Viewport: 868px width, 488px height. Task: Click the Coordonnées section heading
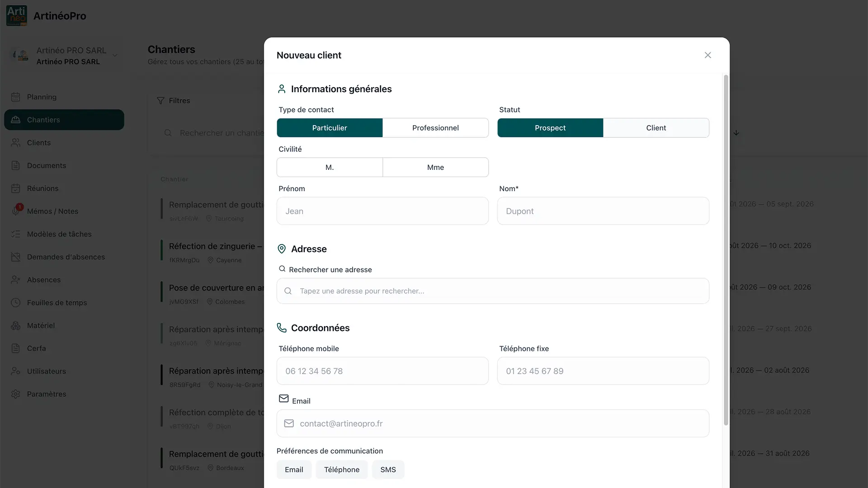click(321, 328)
